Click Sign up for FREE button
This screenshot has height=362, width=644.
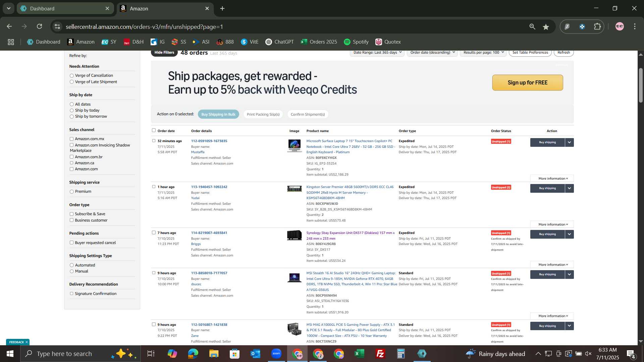click(528, 82)
